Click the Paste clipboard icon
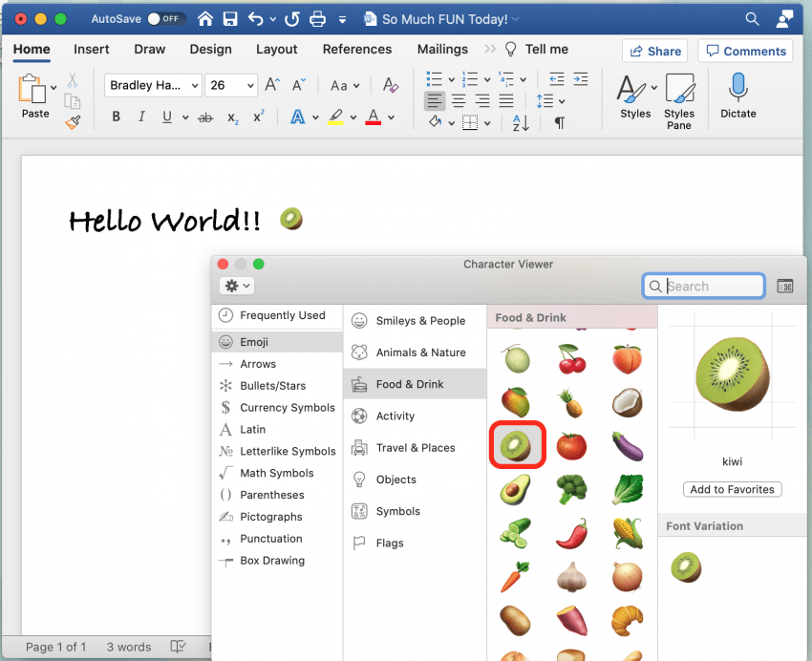Image resolution: width=812 pixels, height=661 pixels. click(32, 89)
